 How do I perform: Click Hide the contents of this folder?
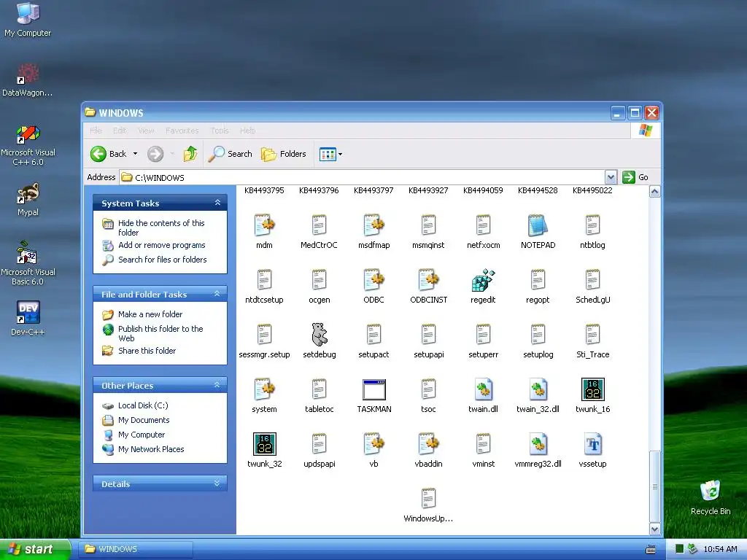tap(161, 227)
